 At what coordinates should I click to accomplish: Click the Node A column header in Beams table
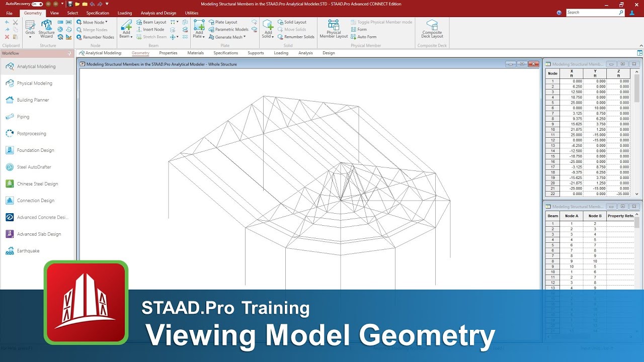click(x=572, y=216)
